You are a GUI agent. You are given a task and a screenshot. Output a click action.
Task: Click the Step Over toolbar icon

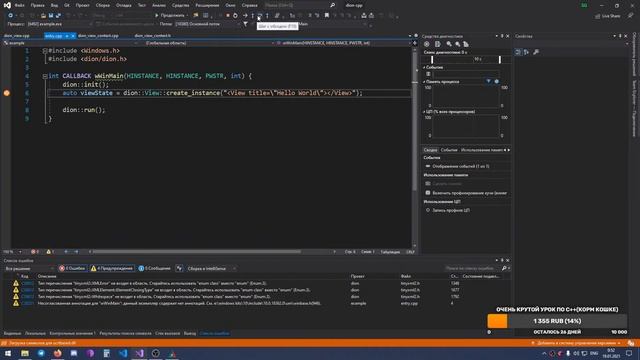(260, 16)
